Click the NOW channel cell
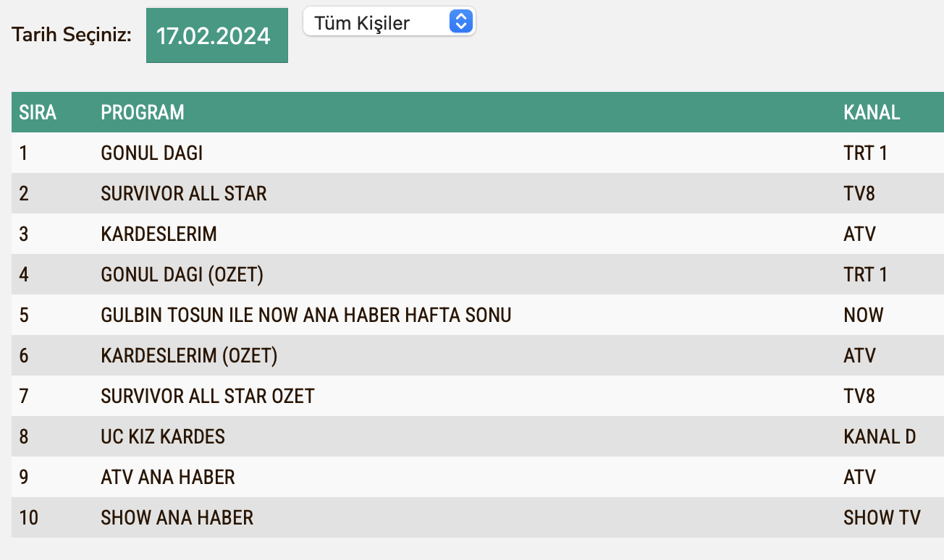The image size is (944, 560). [x=864, y=315]
